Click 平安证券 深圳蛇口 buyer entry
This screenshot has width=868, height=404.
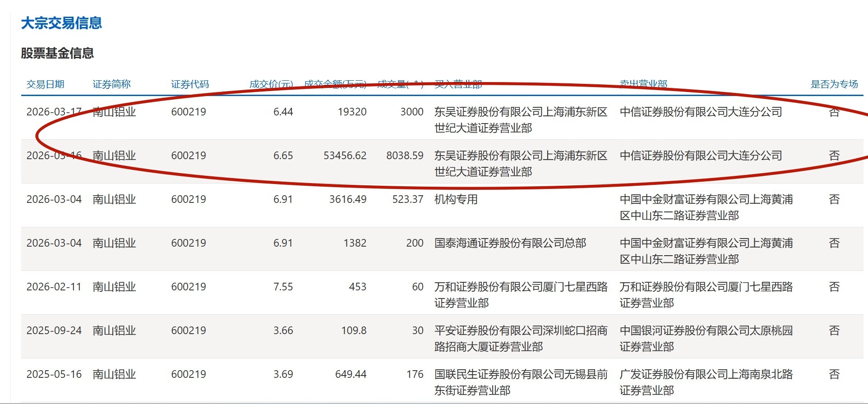click(520, 338)
